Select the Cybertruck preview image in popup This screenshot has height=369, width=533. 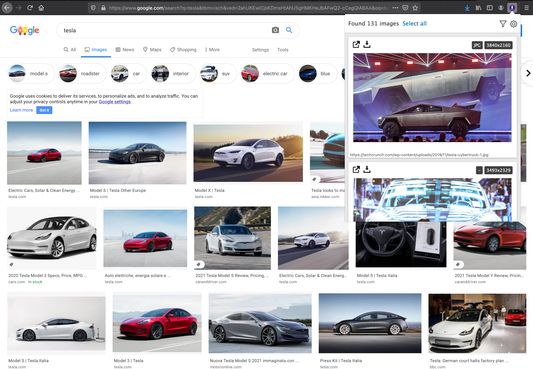(x=432, y=98)
